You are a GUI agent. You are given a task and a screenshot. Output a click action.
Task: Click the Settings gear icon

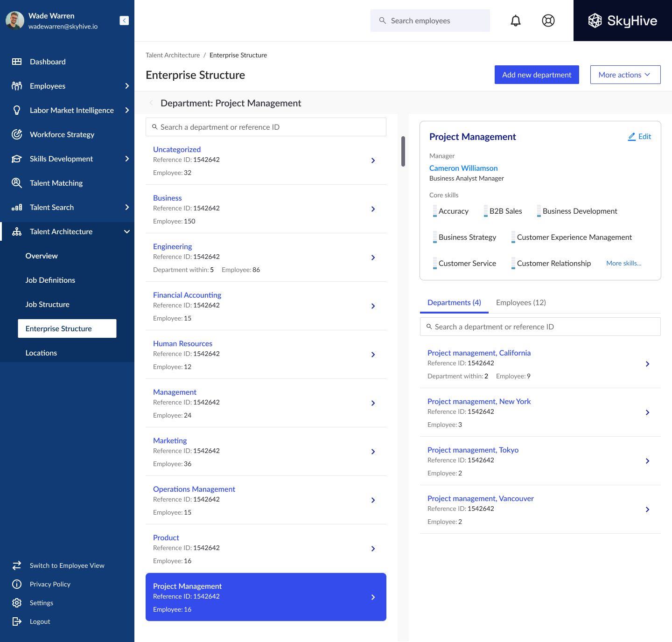click(17, 603)
